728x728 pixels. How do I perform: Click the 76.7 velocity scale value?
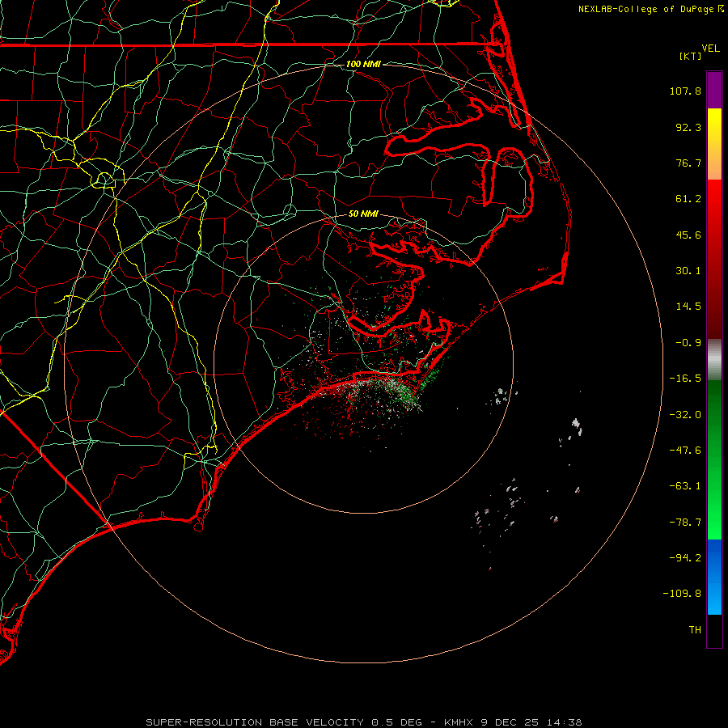[688, 163]
